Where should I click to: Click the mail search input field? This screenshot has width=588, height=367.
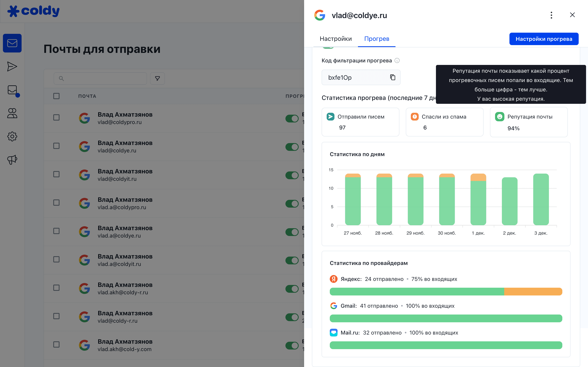point(100,78)
